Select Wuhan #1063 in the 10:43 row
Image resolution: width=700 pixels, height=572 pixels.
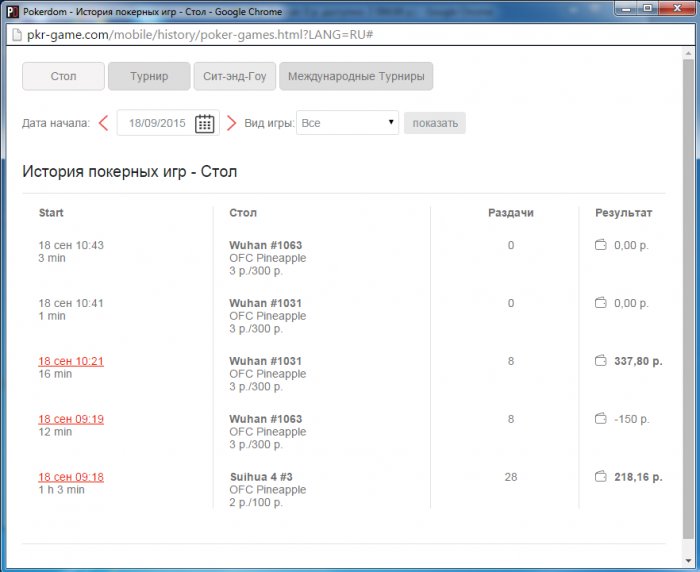pos(266,245)
